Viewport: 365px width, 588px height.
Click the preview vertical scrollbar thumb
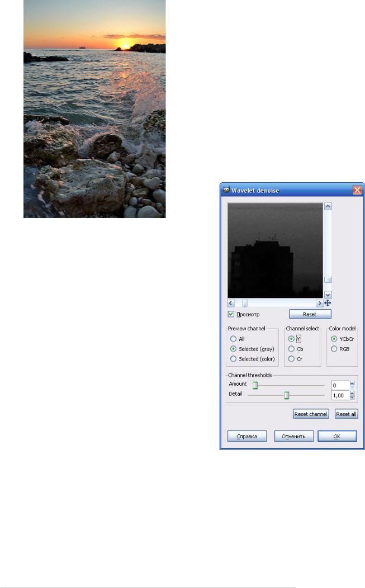point(328,280)
